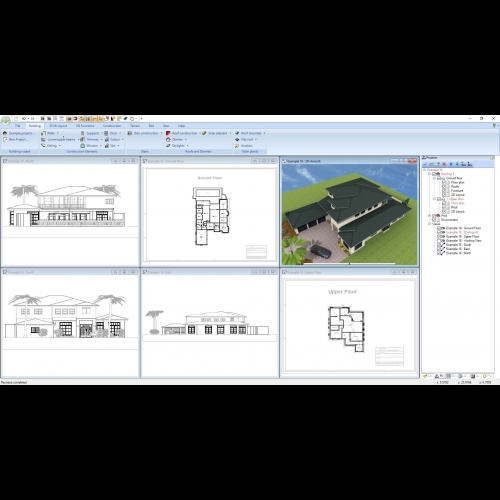Toggle the Roof layer checkbox on Upper floor
The height and width of the screenshot is (500, 500).
tap(444, 207)
